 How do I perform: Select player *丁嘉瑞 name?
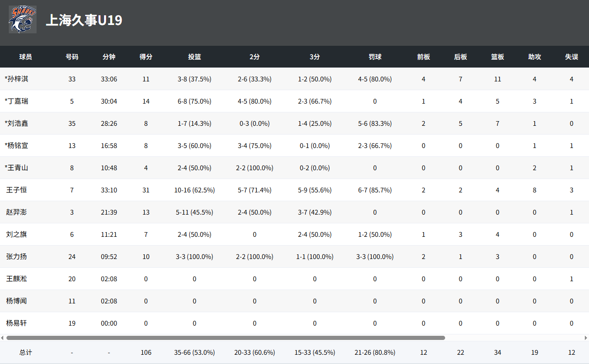point(16,101)
